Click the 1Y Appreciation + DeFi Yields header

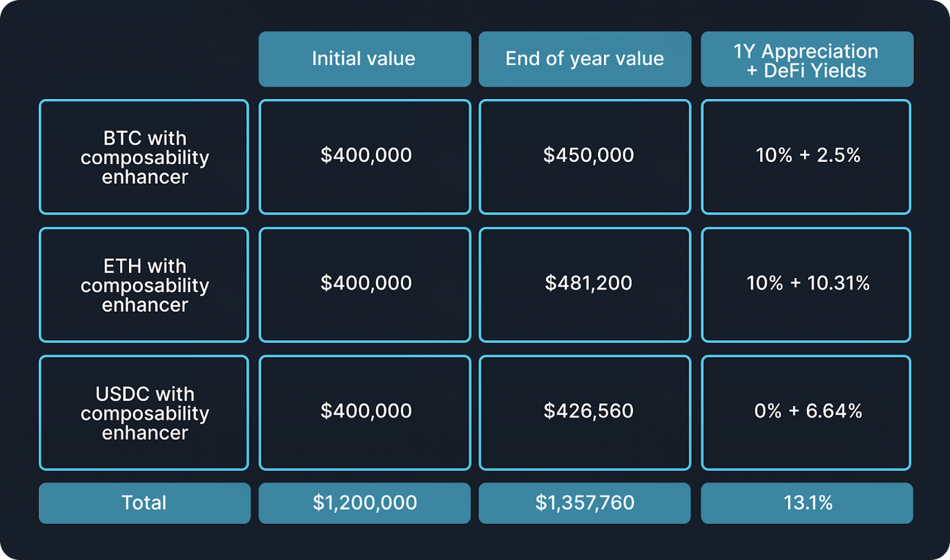[807, 59]
